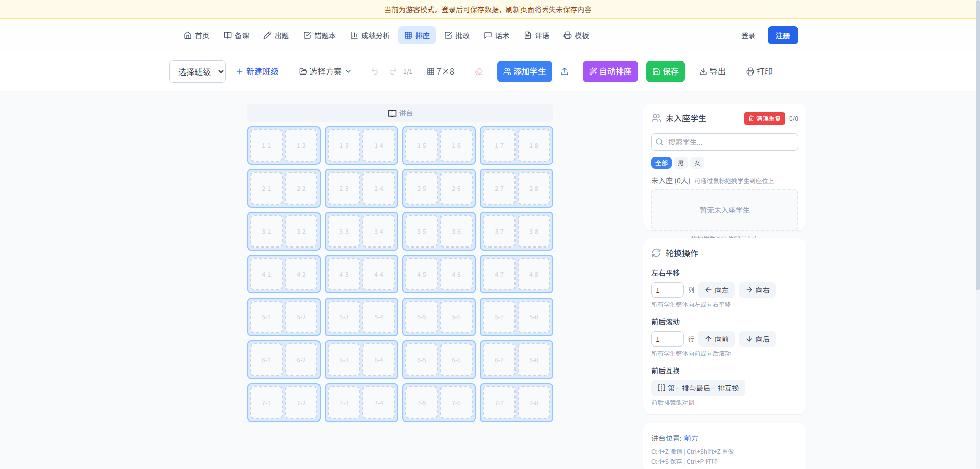Image resolution: width=980 pixels, height=469 pixels.
Task: Open the 模板 templates page
Action: click(576, 35)
